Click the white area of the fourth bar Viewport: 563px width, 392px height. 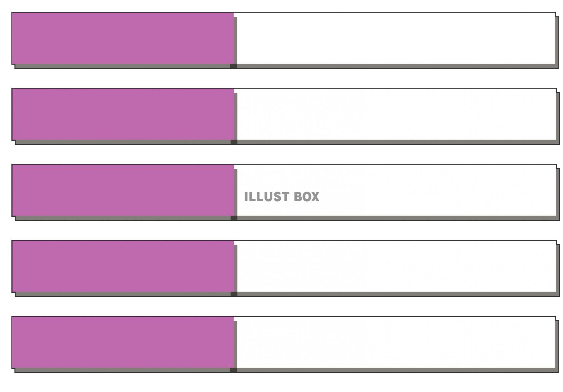click(x=396, y=268)
